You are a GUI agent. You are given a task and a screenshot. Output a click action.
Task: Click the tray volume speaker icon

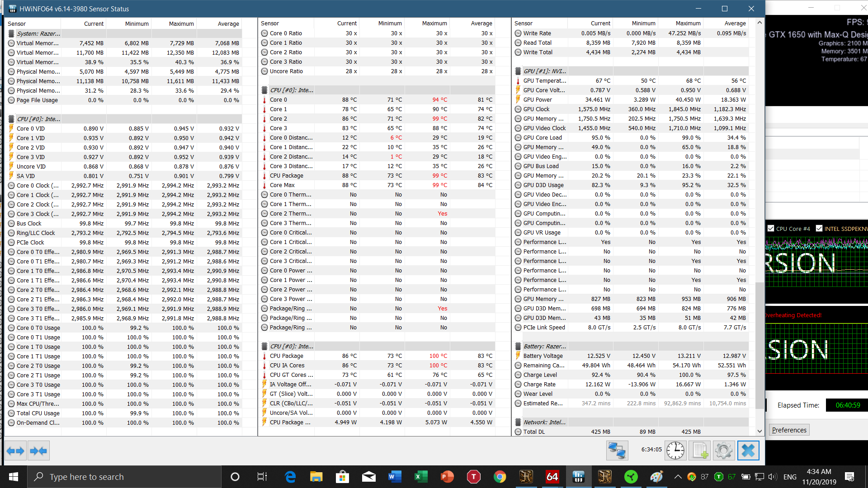(x=772, y=477)
